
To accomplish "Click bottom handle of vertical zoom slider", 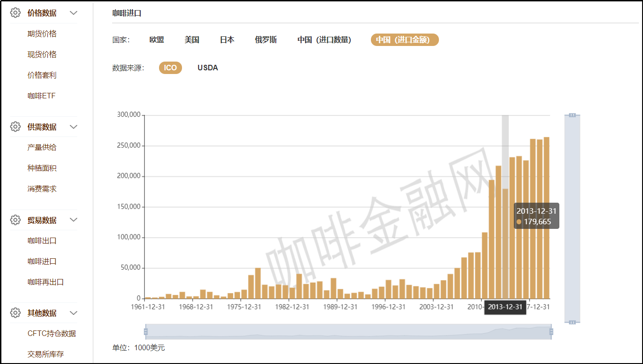I will 572,322.
